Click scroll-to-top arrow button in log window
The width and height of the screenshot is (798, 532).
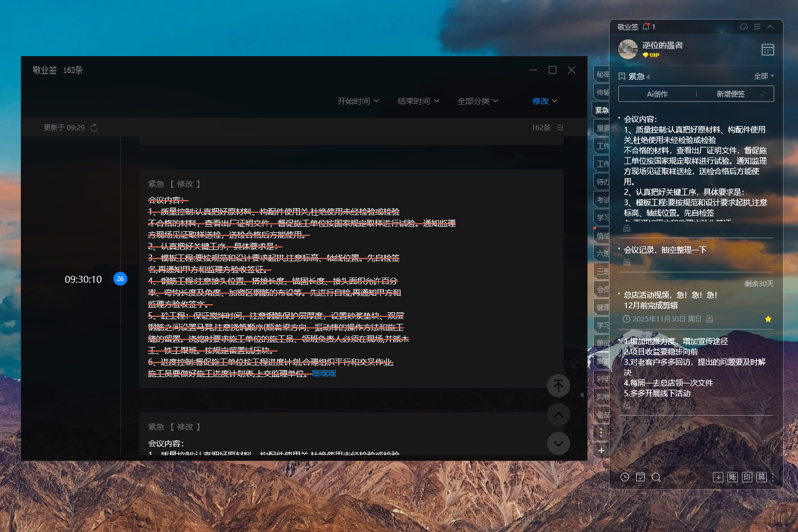pyautogui.click(x=558, y=386)
